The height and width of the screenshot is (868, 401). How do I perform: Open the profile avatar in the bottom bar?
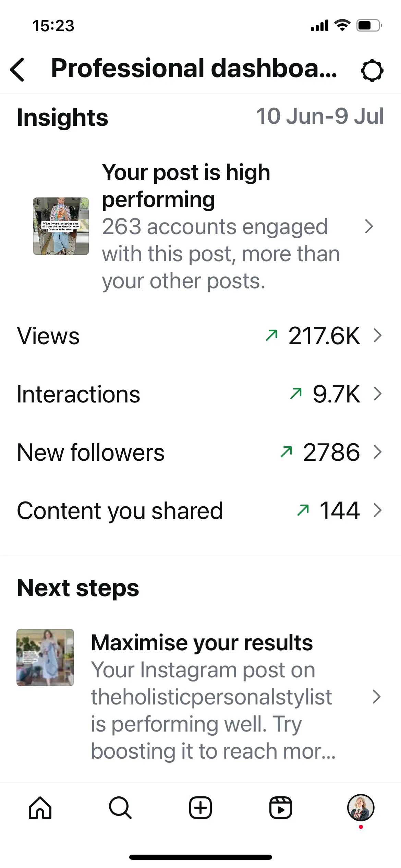click(x=361, y=808)
